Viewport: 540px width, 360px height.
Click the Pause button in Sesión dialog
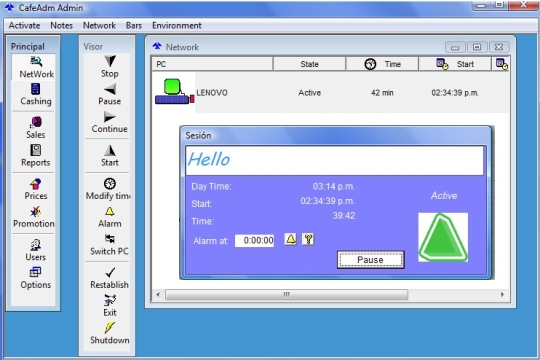click(371, 260)
